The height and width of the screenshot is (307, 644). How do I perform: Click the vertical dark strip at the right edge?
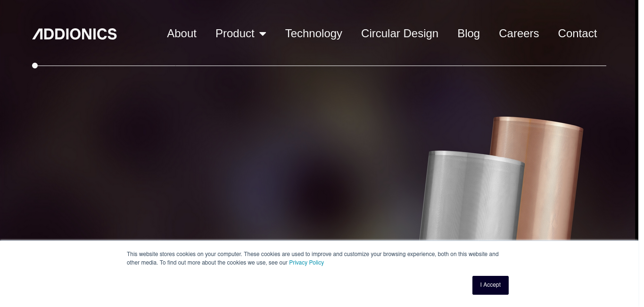(637, 120)
